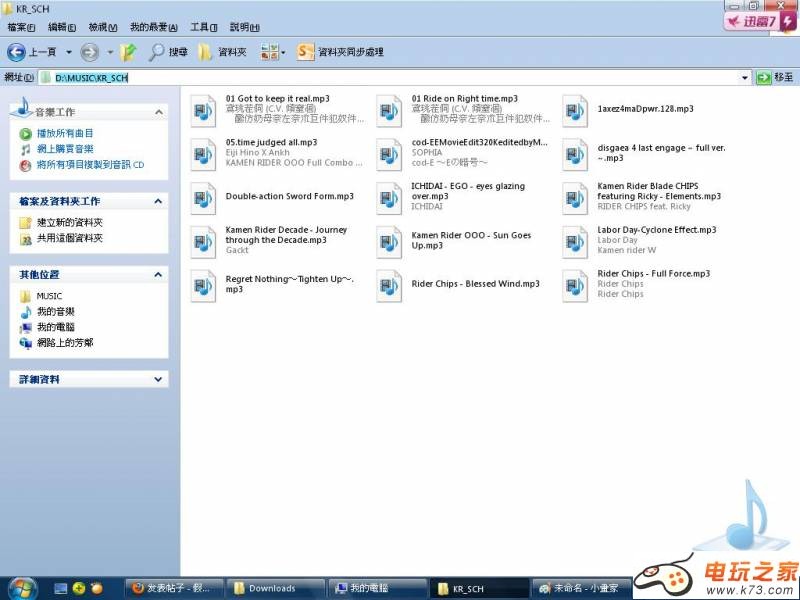Click the Back navigation arrow button

click(17, 52)
